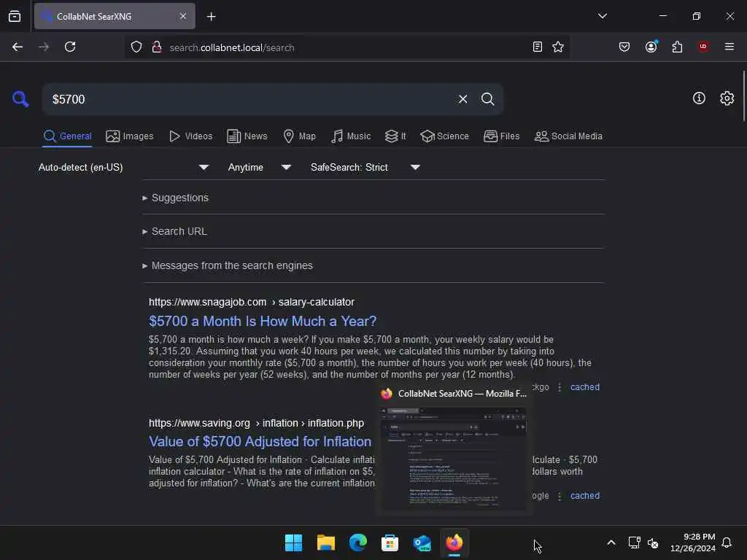The image size is (747, 560).
Task: Open the notifications bell icon
Action: coord(727,542)
